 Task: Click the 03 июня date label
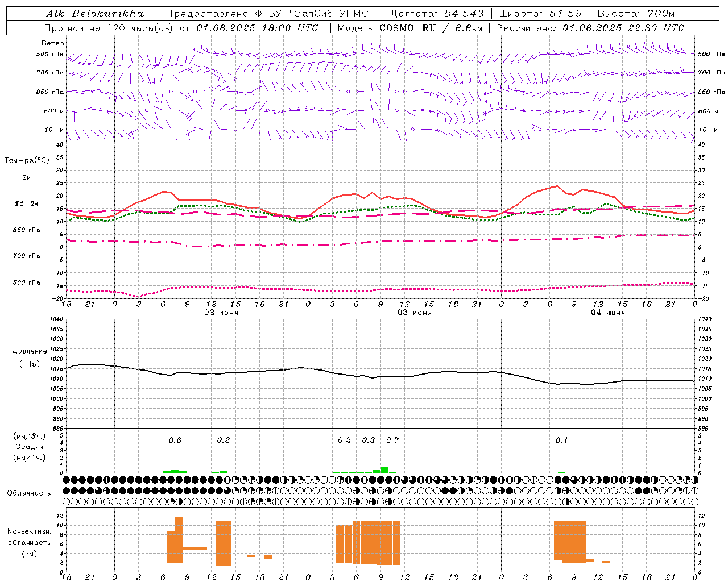pos(415,313)
